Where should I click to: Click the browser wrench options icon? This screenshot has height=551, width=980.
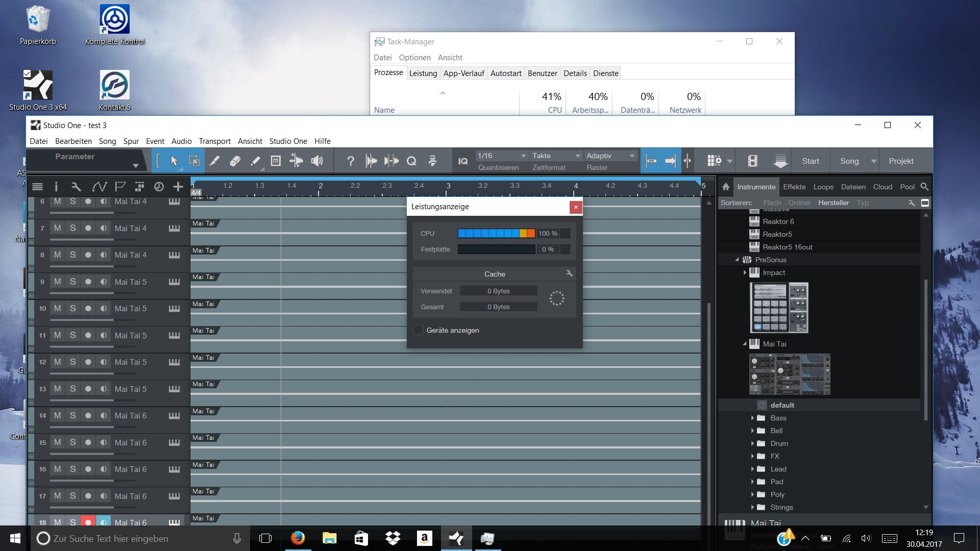click(912, 203)
